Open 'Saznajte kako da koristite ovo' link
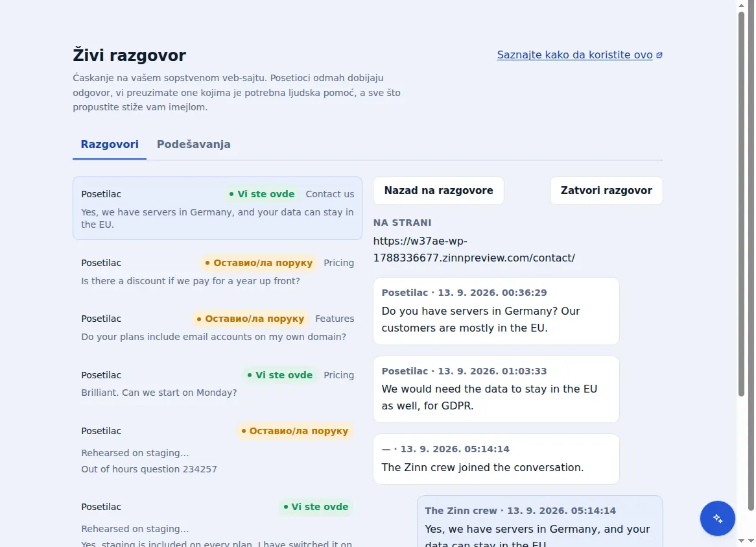The height and width of the screenshot is (547, 756). [574, 55]
